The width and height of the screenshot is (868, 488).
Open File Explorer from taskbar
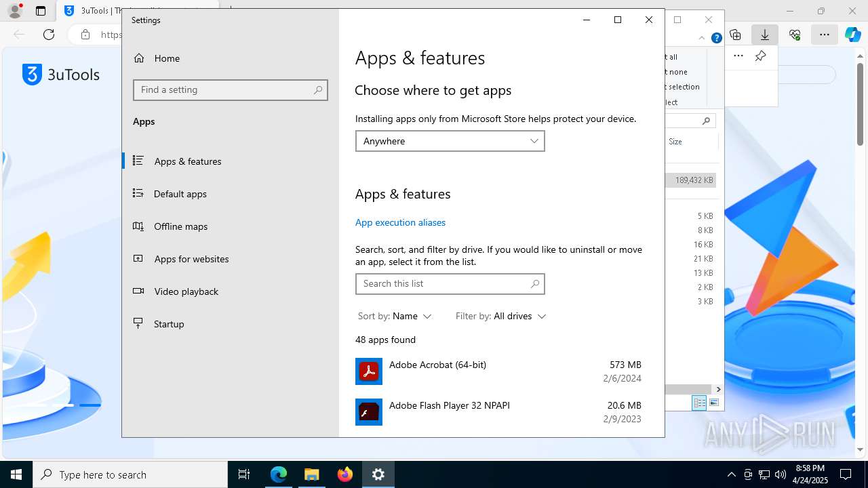[312, 474]
